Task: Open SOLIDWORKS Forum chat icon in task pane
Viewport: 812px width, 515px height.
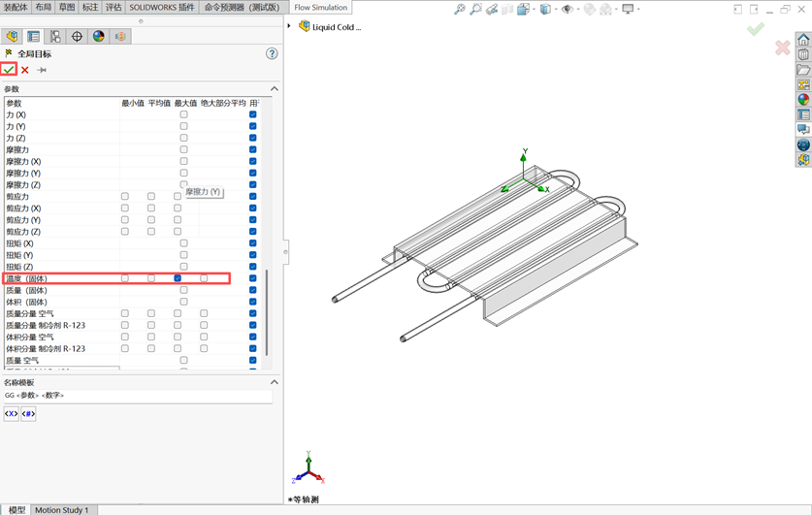Action: [x=803, y=129]
